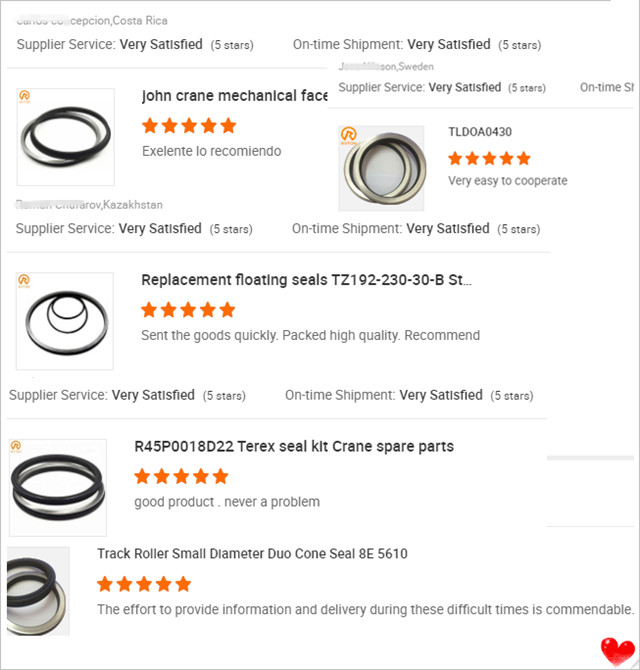Click star rating under Track Roller seal
Screen dimensions: 640x670
144,584
